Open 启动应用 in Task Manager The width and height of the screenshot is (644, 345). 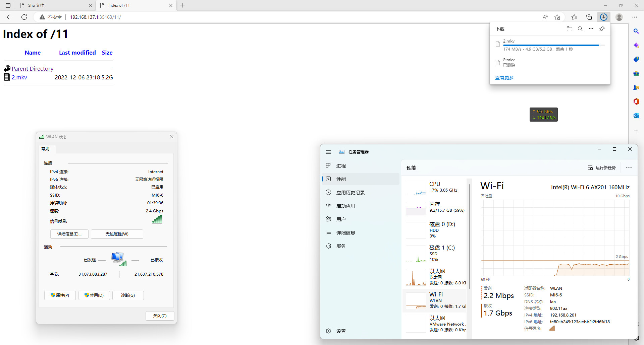361,206
